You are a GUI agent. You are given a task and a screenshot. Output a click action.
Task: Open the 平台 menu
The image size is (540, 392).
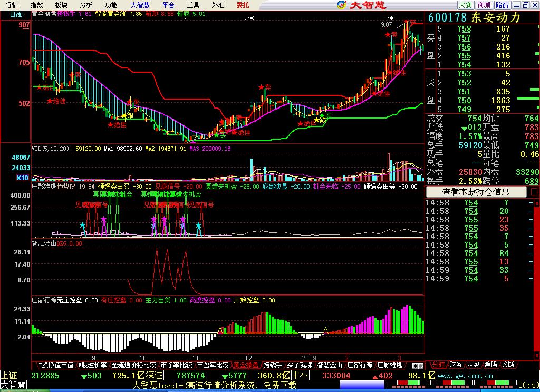168,5
